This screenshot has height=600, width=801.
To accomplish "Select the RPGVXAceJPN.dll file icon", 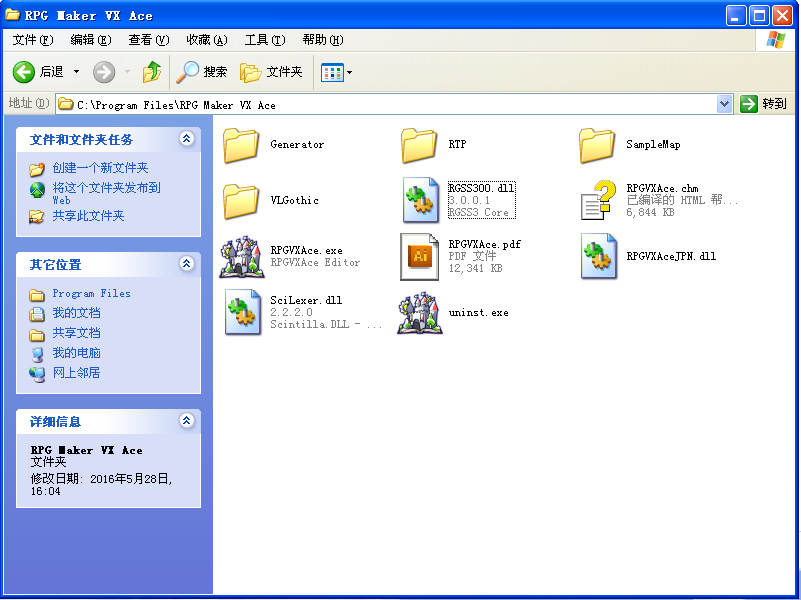I will coord(599,256).
